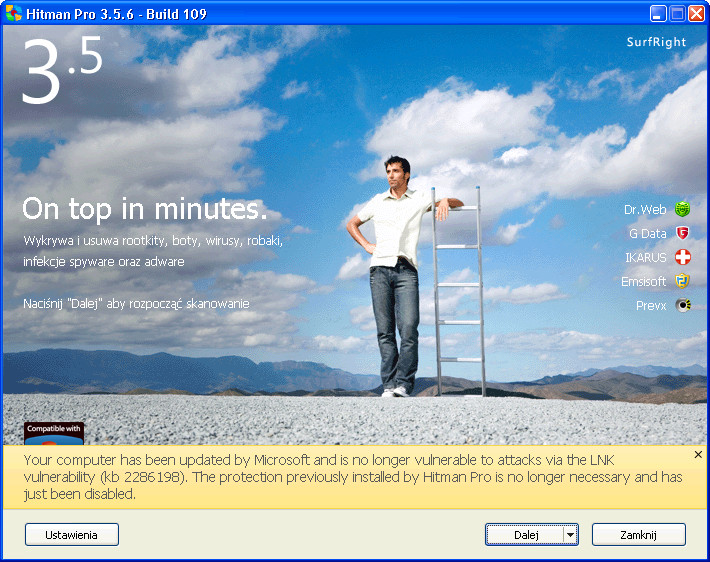710x562 pixels.
Task: Close the window with the red X button
Action: tap(696, 13)
